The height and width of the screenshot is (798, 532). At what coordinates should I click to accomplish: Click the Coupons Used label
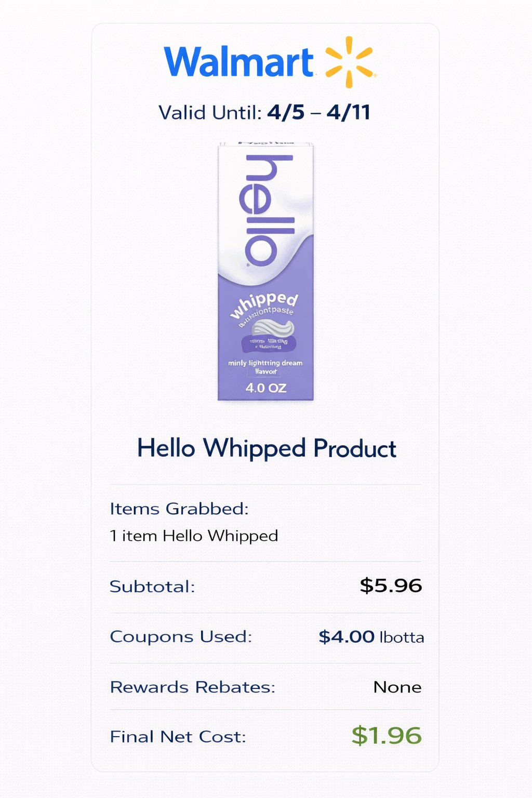(x=181, y=636)
